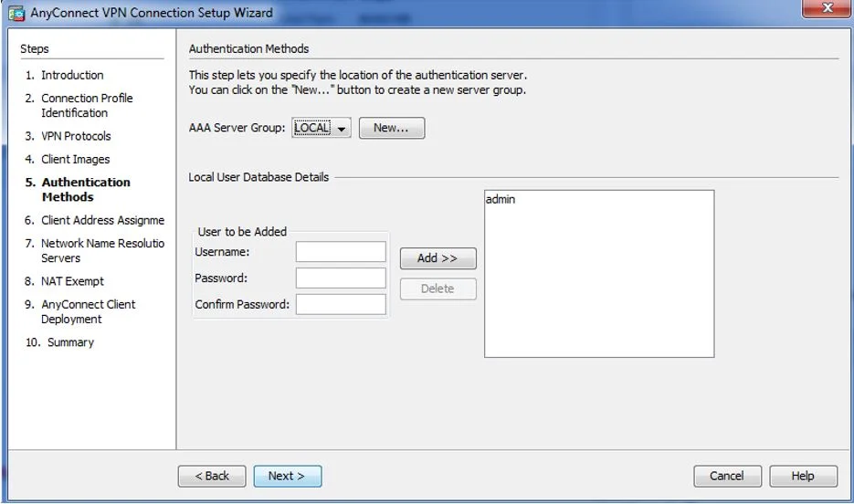The height and width of the screenshot is (504, 854).
Task: Select step 6 Client Address Assignment
Action: (95, 220)
